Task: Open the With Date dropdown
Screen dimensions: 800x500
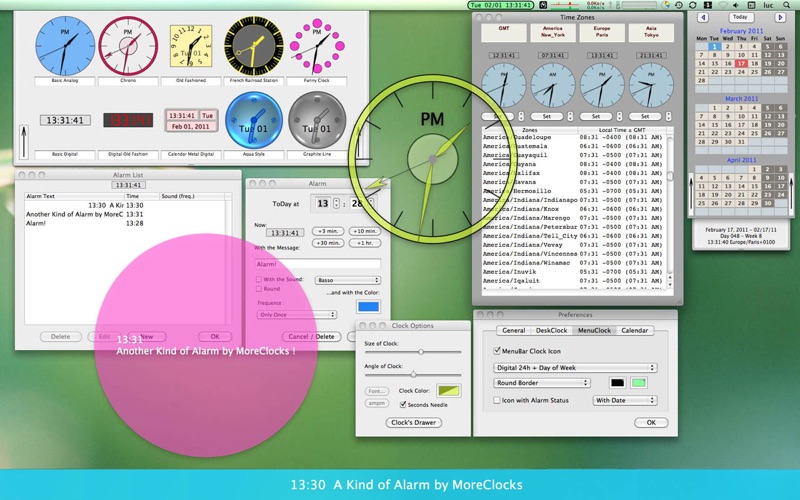Action: [624, 401]
